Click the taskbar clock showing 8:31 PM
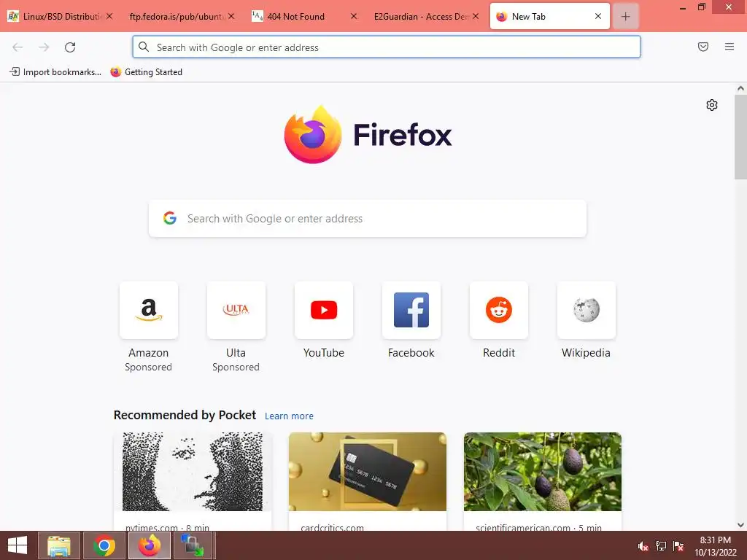The image size is (747, 560). click(715, 546)
